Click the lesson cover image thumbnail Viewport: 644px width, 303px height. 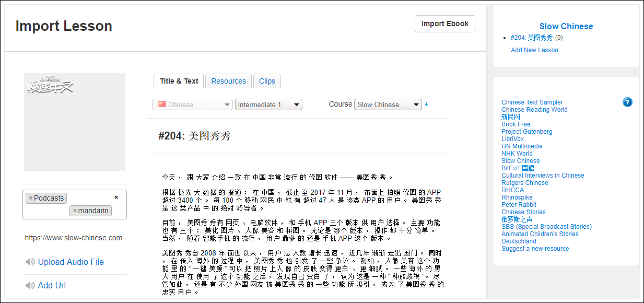pos(75,122)
